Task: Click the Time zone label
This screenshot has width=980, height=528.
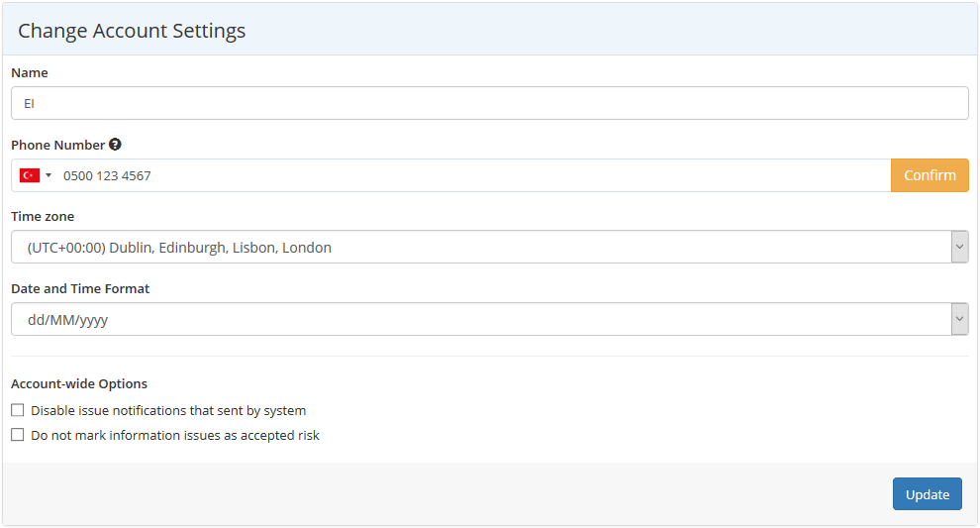Action: pyautogui.click(x=43, y=216)
